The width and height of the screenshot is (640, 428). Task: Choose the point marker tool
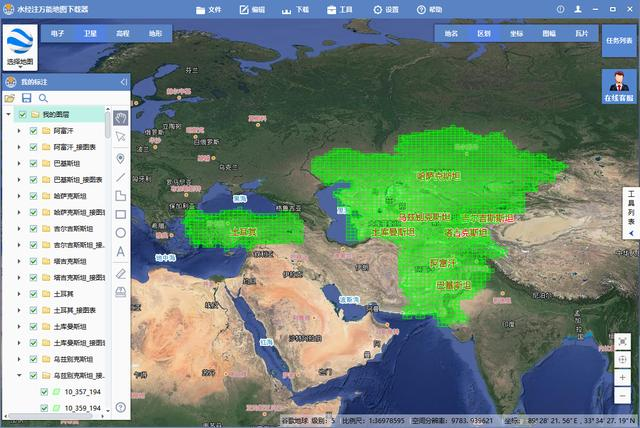[x=120, y=159]
